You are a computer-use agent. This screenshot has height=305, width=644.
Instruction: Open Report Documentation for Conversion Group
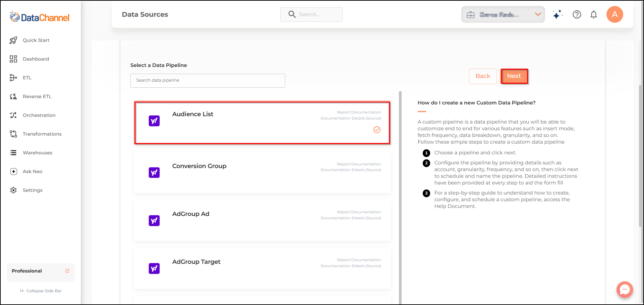pos(359,164)
